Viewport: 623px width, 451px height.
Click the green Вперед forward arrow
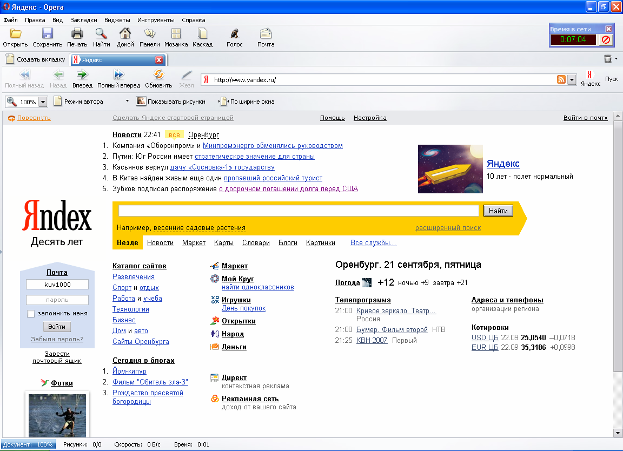point(82,75)
